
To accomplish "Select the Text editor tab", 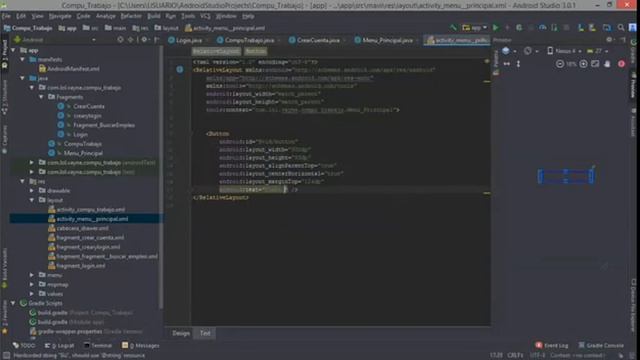I will coord(205,333).
